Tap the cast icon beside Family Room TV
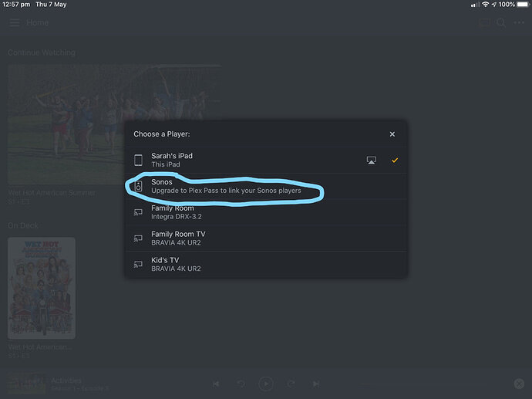The width and height of the screenshot is (532, 399). 138,238
